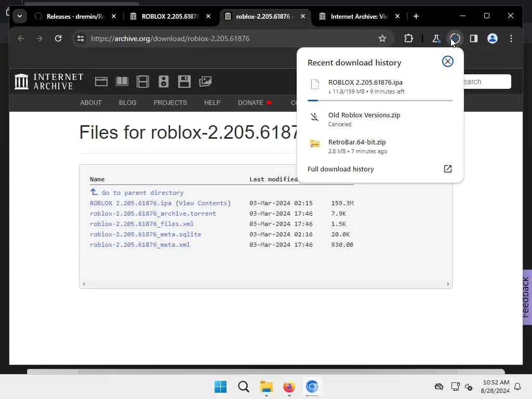Open the tab search dropdown arrow
The height and width of the screenshot is (399, 532).
[x=20, y=16]
